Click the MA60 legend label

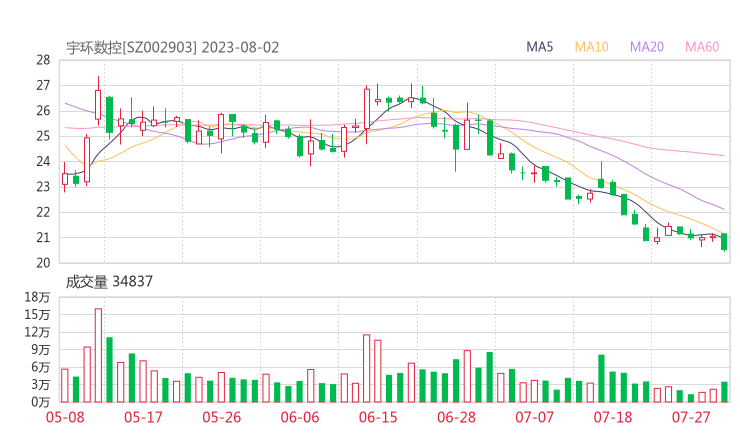[x=702, y=47]
